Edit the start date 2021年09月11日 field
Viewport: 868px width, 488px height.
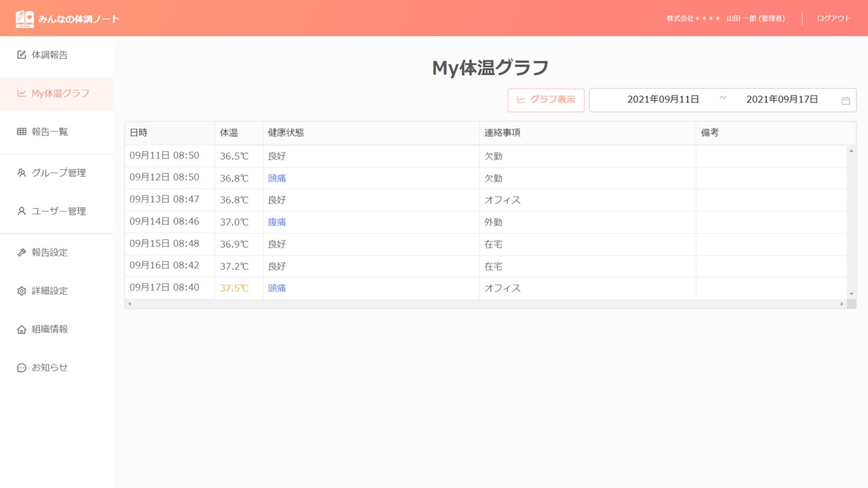[663, 100]
